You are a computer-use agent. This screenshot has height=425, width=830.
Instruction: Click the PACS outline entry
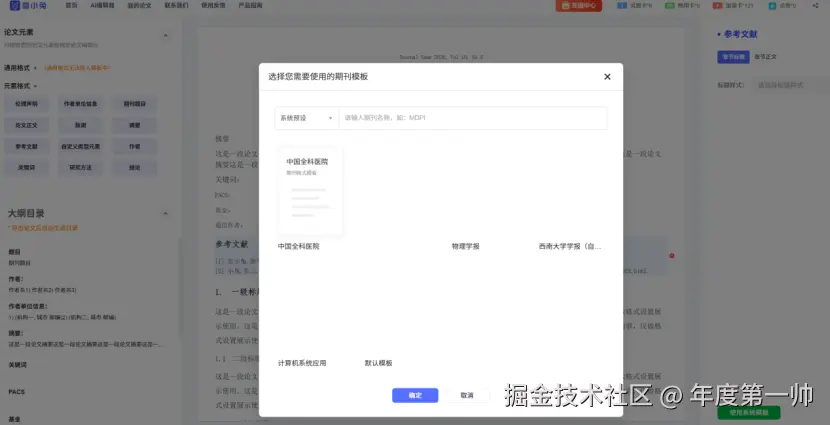click(x=16, y=392)
